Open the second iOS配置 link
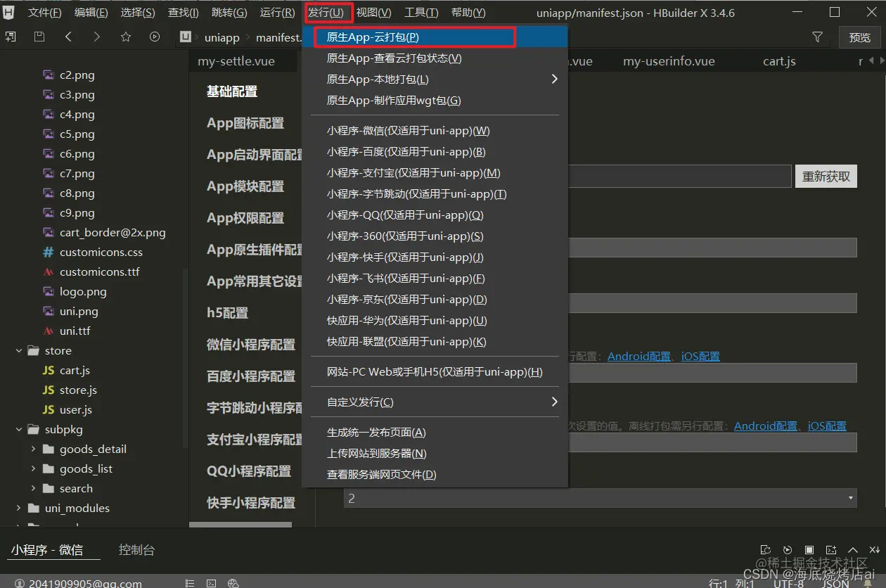Viewport: 886px width, 588px height. pyautogui.click(x=827, y=426)
